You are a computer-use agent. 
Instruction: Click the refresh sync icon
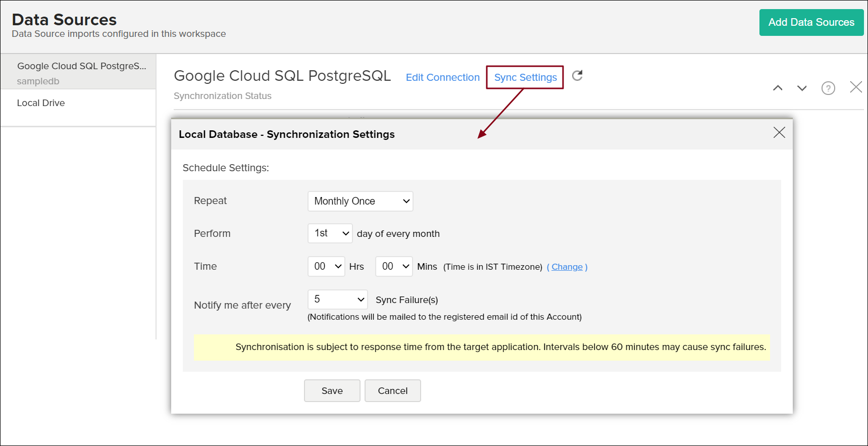(x=577, y=76)
